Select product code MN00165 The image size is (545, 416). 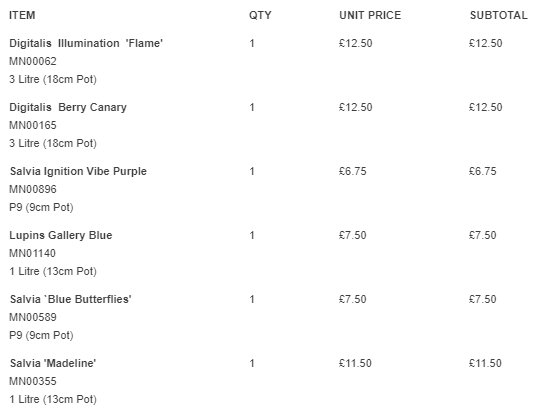[33, 125]
